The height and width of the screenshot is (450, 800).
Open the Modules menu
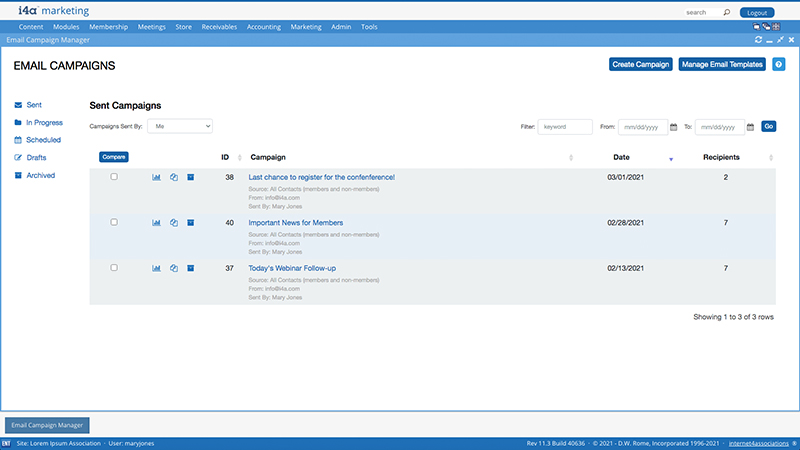(66, 27)
